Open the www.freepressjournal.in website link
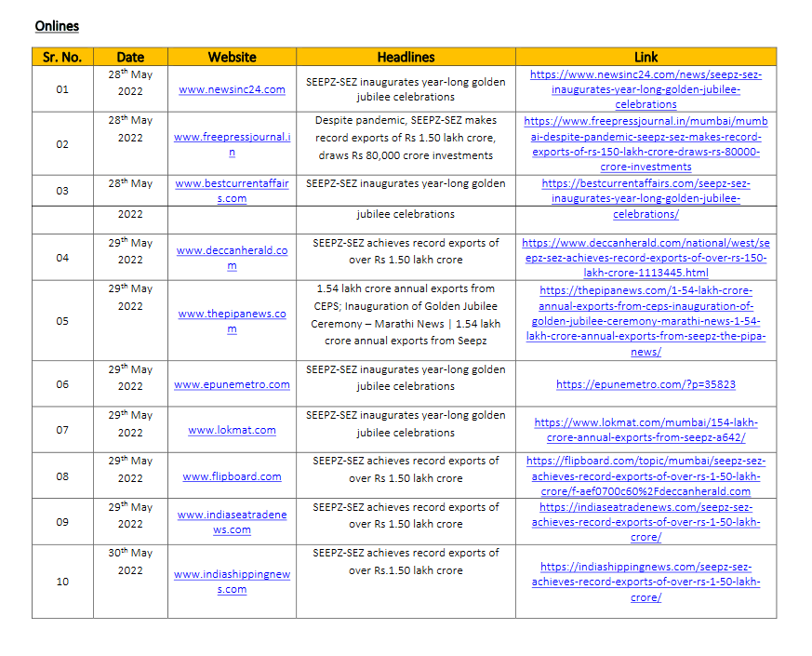Image resolution: width=812 pixels, height=656 pixels. point(232,144)
